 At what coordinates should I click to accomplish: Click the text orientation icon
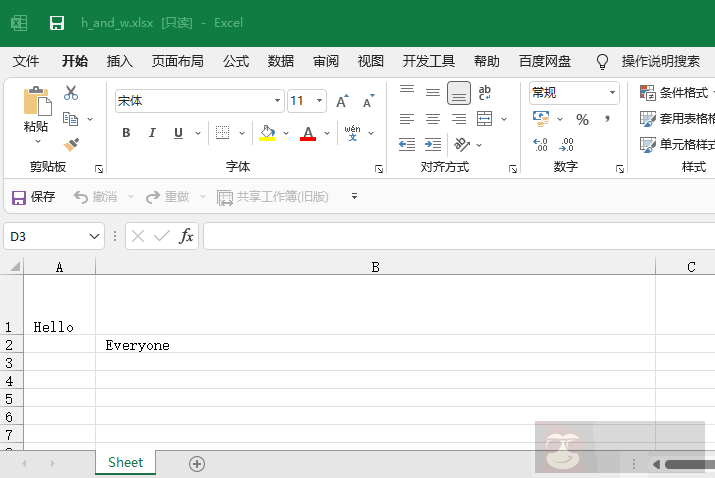pyautogui.click(x=462, y=145)
